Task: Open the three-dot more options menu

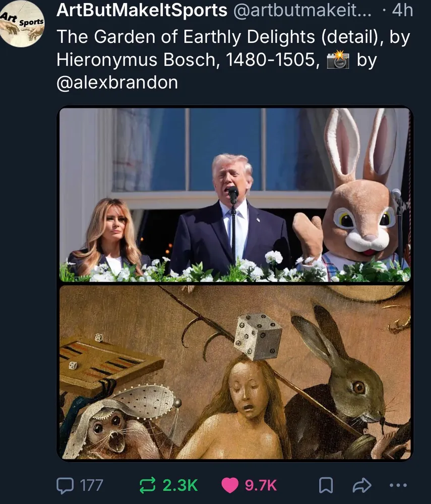Action: tap(398, 485)
